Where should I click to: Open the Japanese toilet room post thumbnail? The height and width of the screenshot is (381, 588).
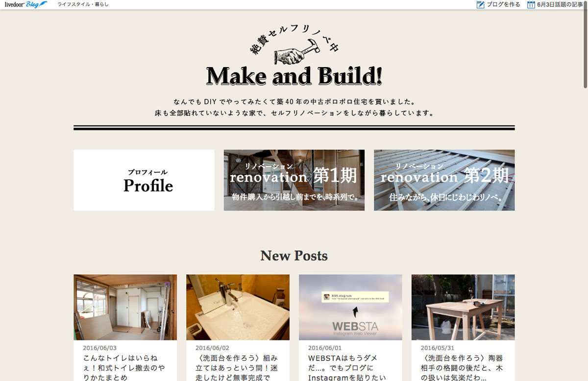[125, 307]
